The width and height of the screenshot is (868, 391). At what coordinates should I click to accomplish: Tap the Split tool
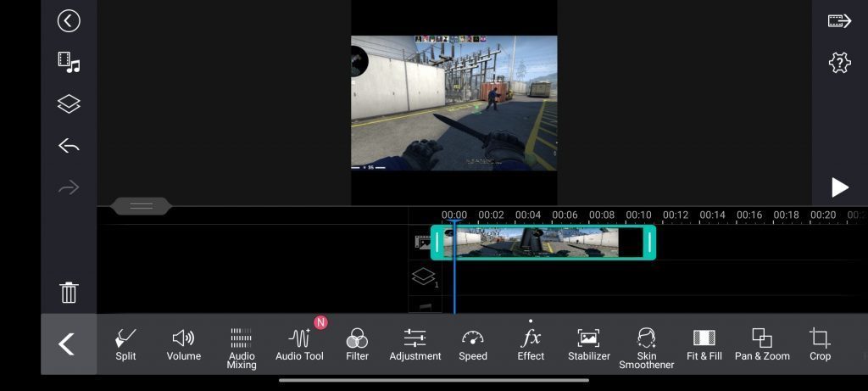tap(125, 344)
